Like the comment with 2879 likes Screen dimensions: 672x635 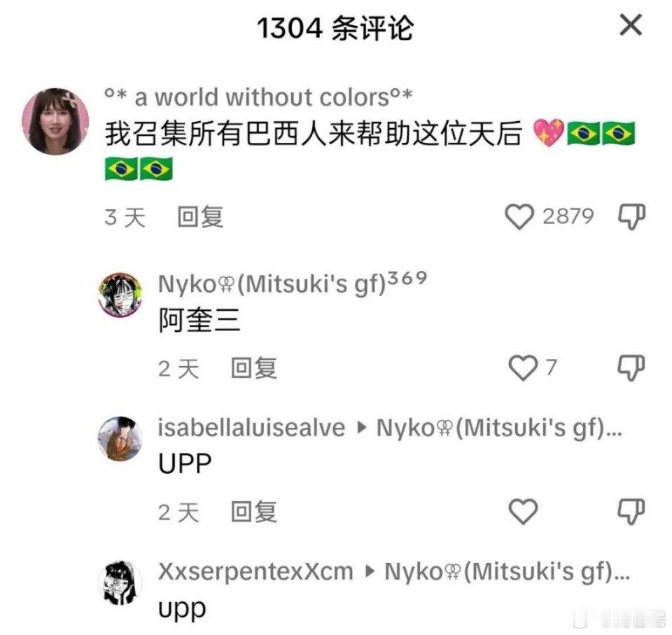click(x=519, y=216)
